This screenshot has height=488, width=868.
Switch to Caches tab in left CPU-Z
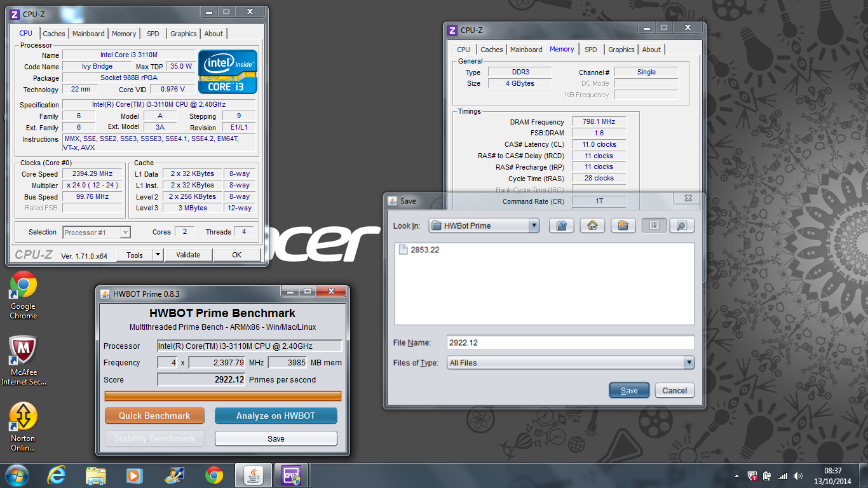click(54, 34)
